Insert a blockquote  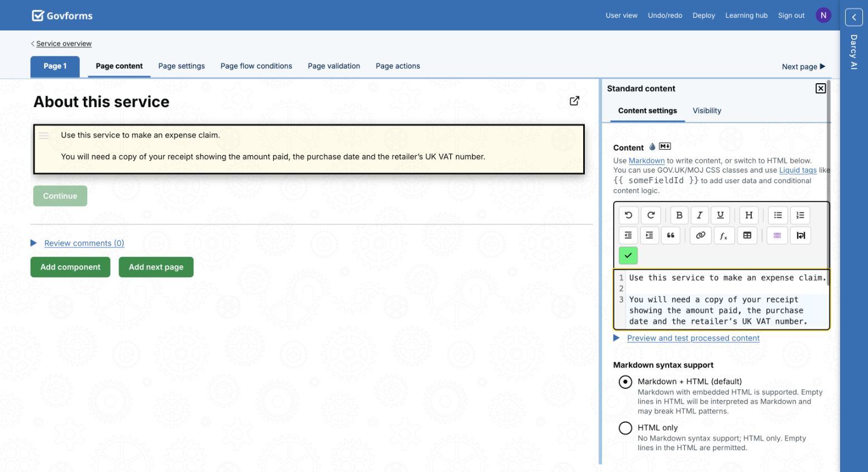click(671, 235)
